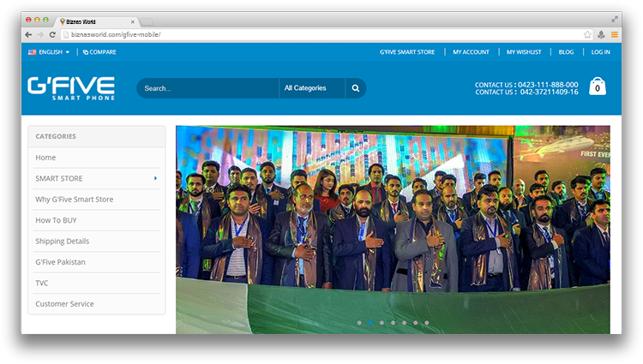Go back with the browser back arrow
Image resolution: width=643 pixels, height=364 pixels.
(x=29, y=34)
